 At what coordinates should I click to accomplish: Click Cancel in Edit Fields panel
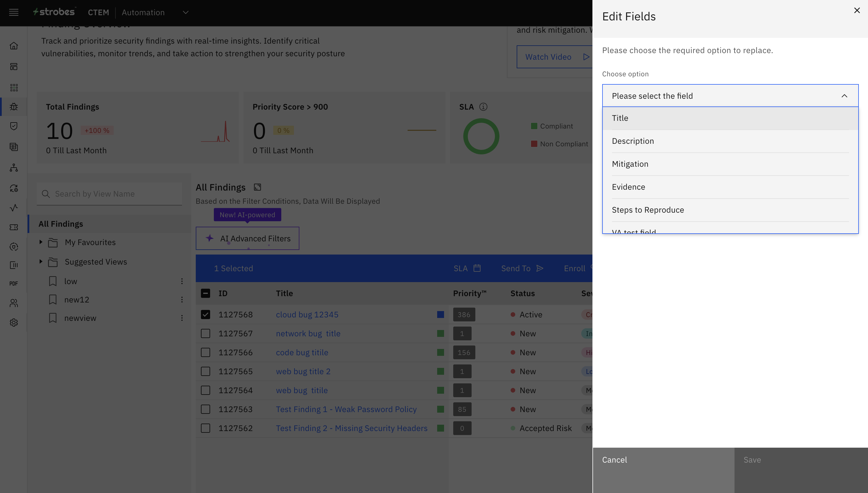click(x=614, y=460)
